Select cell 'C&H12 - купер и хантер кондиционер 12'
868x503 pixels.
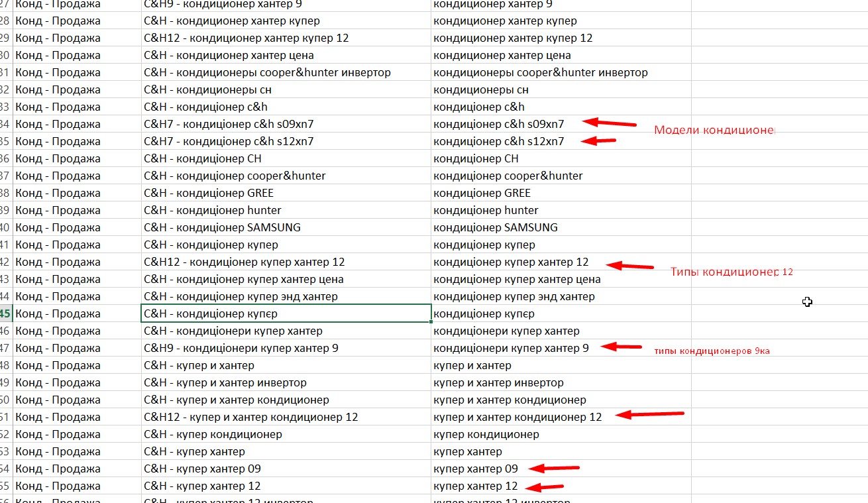(286, 417)
